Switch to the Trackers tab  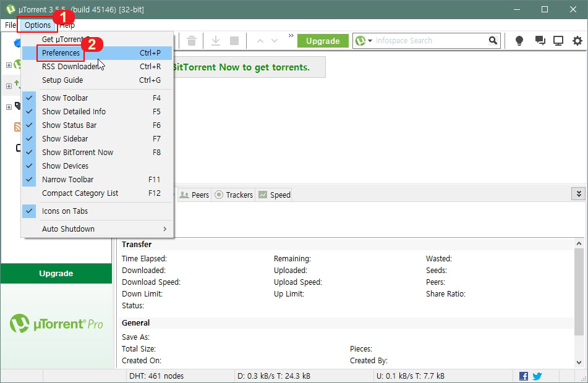coord(234,195)
